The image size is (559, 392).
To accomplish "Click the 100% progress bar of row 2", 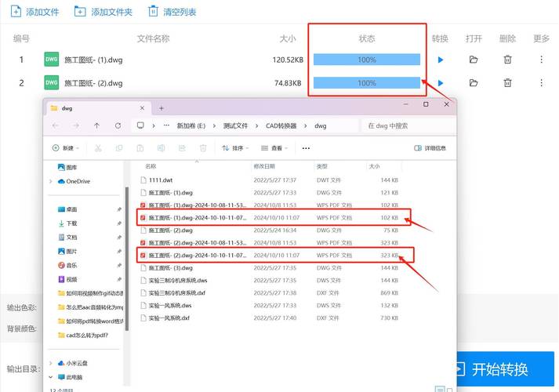I will coord(367,83).
